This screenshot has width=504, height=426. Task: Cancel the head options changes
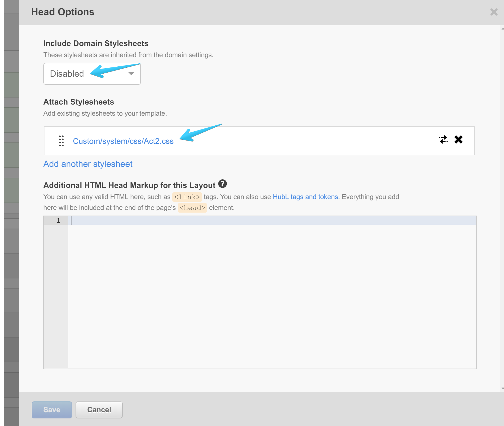[99, 410]
